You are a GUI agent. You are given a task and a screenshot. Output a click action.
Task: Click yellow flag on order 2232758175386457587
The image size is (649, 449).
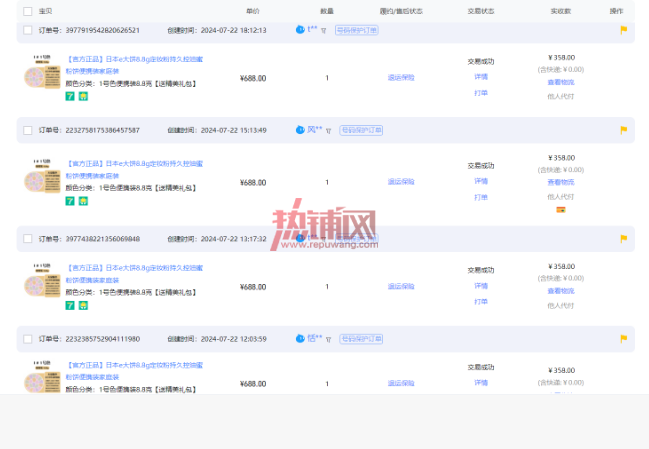click(x=623, y=130)
